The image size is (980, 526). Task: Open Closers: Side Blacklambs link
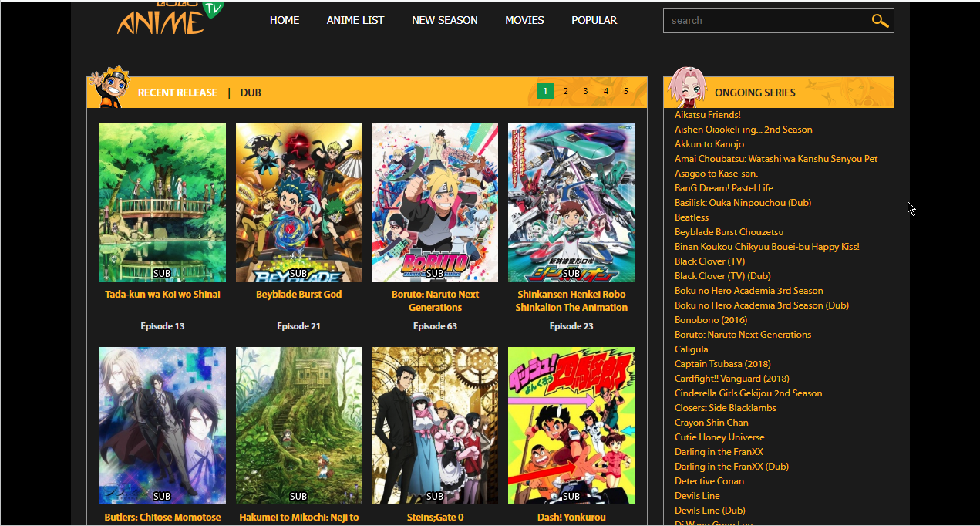(726, 408)
